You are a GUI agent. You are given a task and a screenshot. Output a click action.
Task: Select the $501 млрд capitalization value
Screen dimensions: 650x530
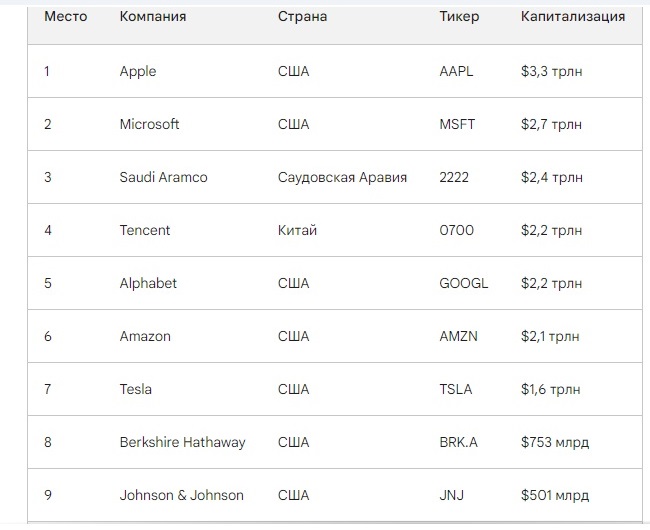tap(555, 495)
